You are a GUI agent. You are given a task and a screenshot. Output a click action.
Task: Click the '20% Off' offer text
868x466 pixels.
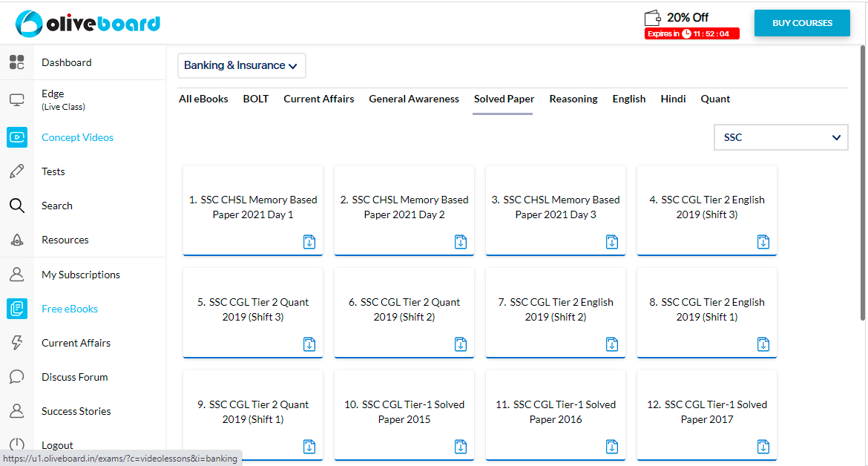pyautogui.click(x=688, y=18)
